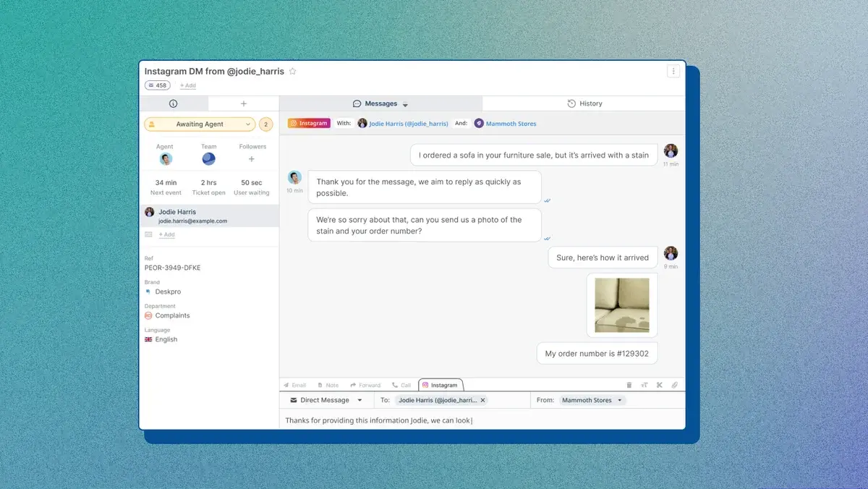Attach a file with the paperclip icon
This screenshot has width=868, height=489.
pos(675,385)
